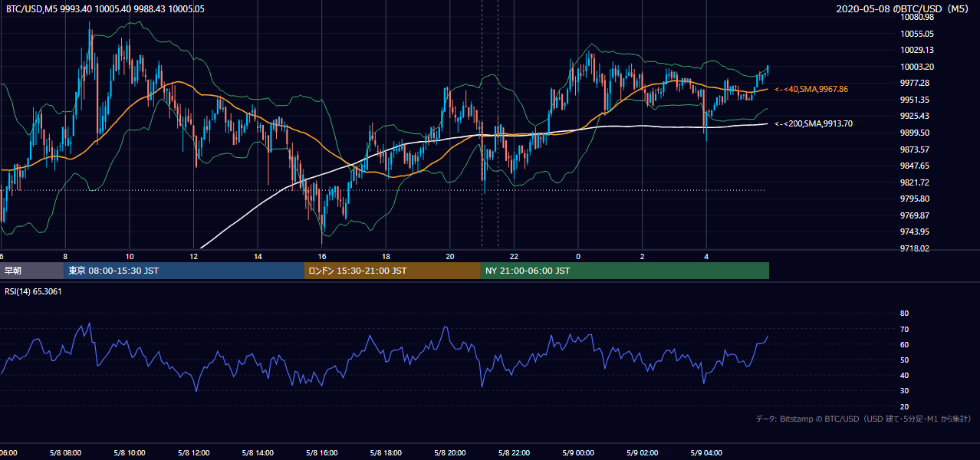The width and height of the screenshot is (980, 460).
Task: Click the 40 SMA 9967.86 label
Action: point(811,90)
